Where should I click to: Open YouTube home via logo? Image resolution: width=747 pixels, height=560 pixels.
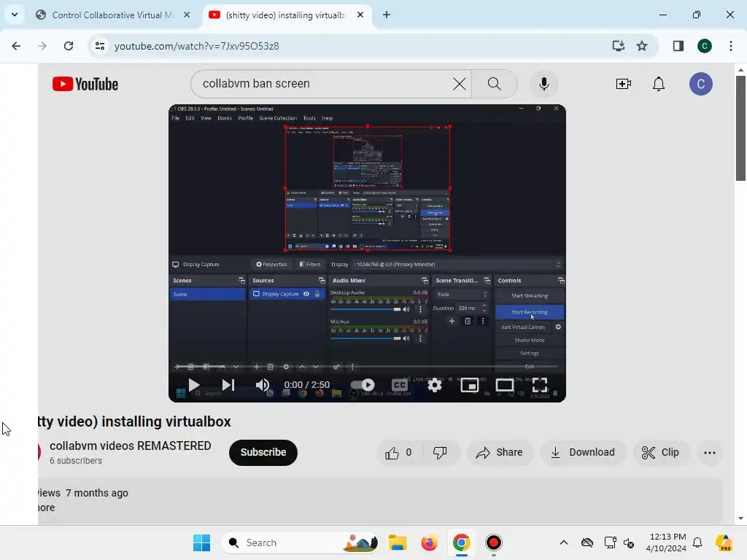85,85
